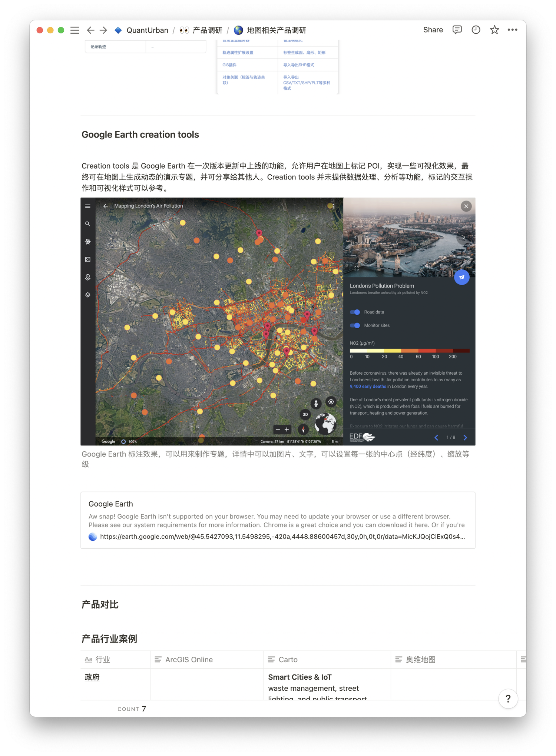Click the 轨迹属性扩展设置 table cell
The height and width of the screenshot is (756, 556).
coord(247,53)
